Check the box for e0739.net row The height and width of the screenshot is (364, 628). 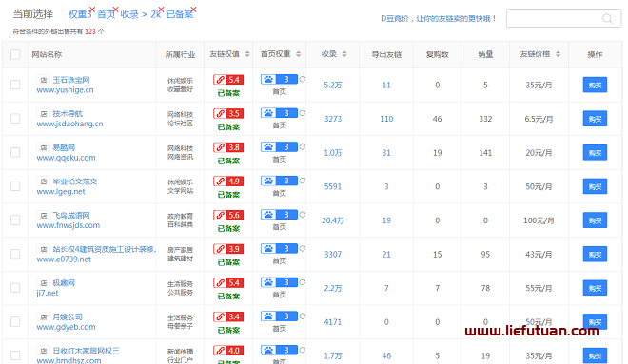tap(15, 254)
